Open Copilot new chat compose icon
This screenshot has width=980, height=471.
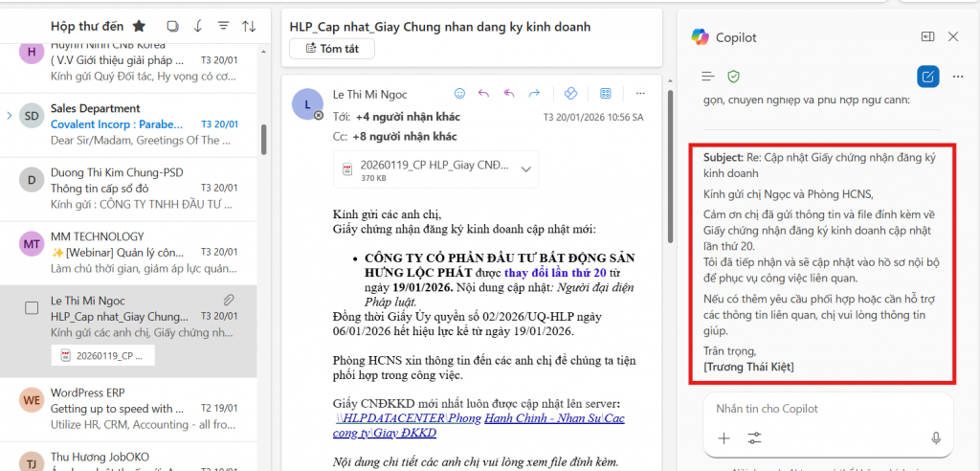(926, 76)
